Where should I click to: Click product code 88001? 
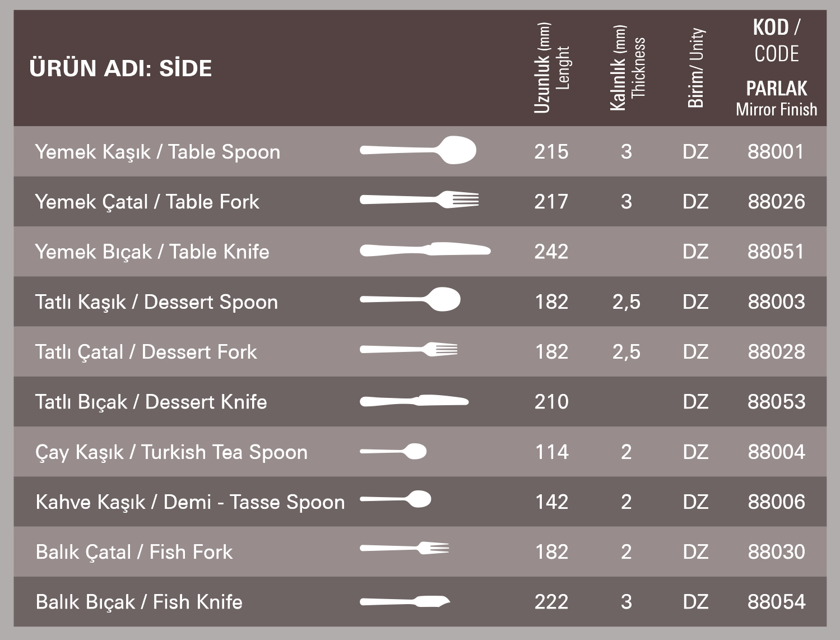click(x=776, y=151)
